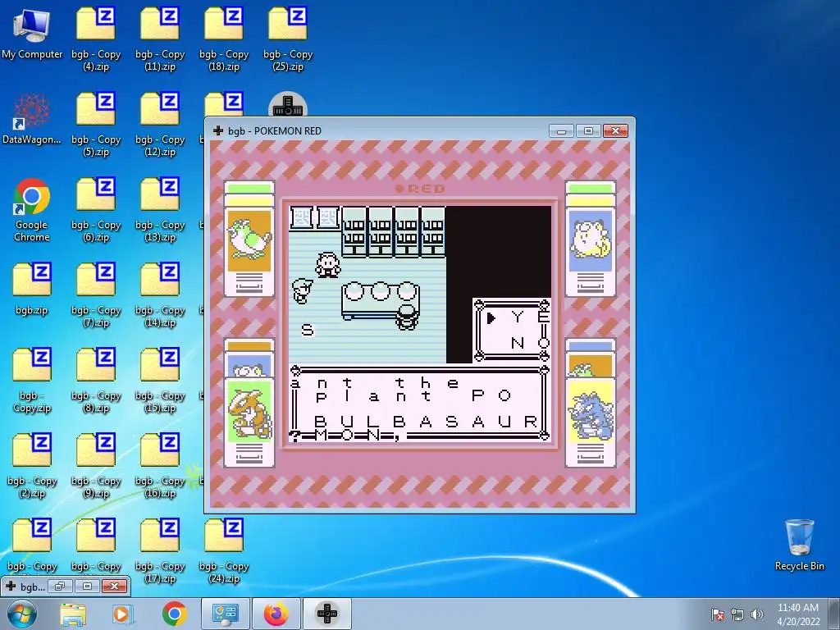This screenshot has width=840, height=630.
Task: Open the Windows Start menu
Action: pyautogui.click(x=21, y=614)
